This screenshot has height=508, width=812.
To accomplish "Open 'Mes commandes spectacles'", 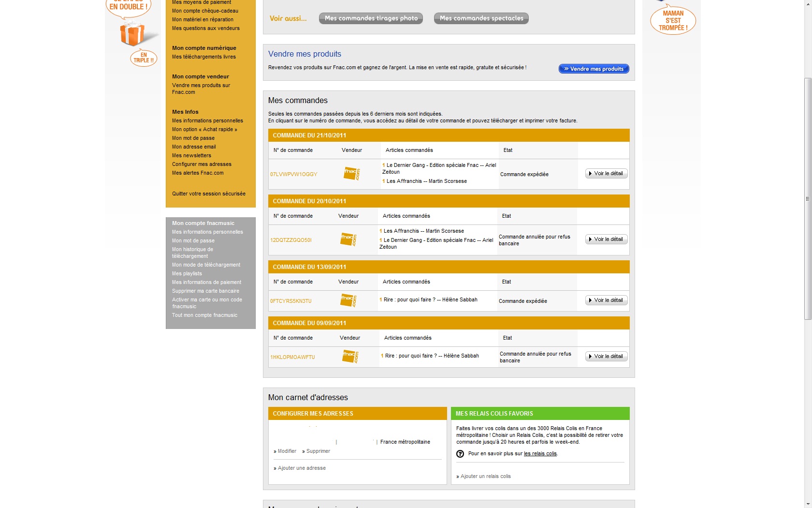I will pos(481,18).
